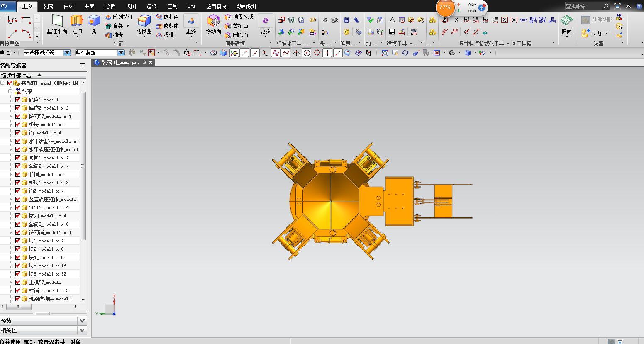Toggle the 铲刀架_model1 x 4 checkbox
This screenshot has width=644, height=344.
[18, 116]
